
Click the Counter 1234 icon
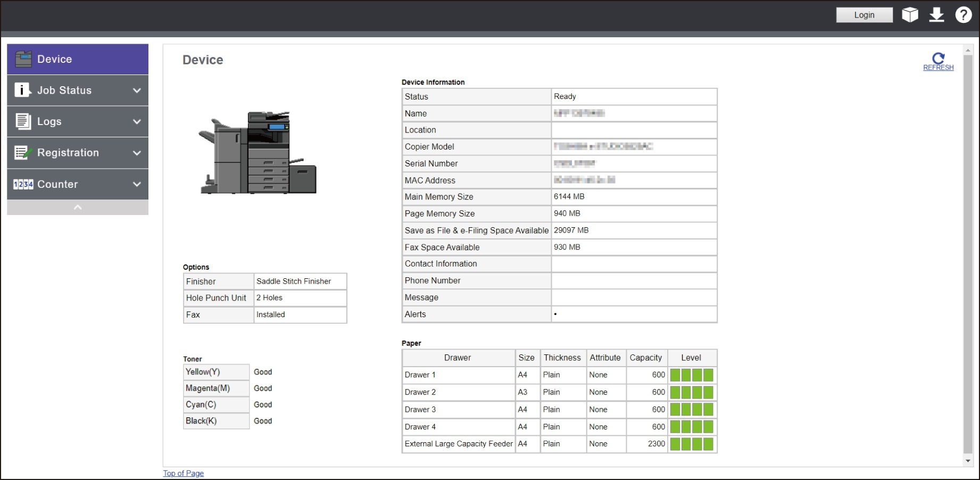click(x=23, y=184)
